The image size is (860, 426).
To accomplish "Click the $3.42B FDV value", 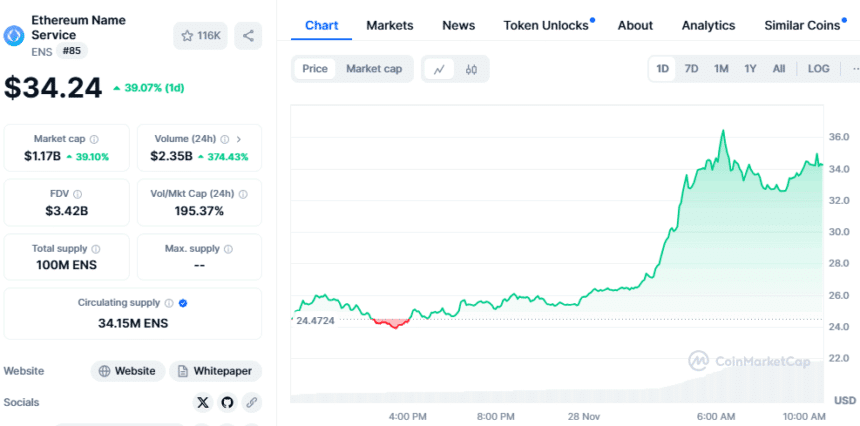I will 66,211.
